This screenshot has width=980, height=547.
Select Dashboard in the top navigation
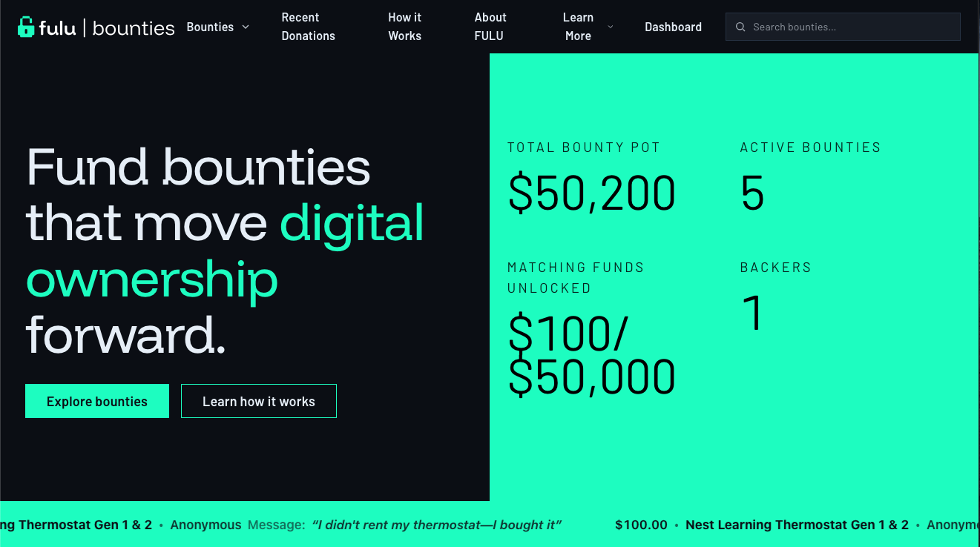[673, 27]
